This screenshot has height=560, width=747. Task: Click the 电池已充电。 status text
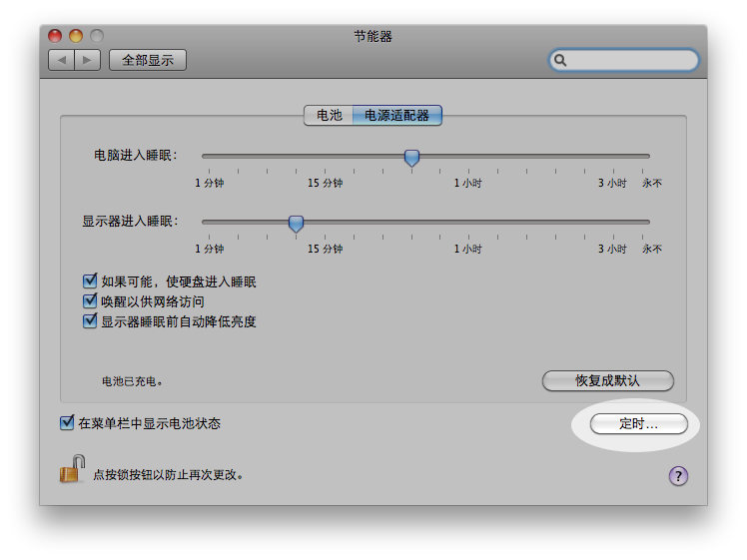[132, 381]
